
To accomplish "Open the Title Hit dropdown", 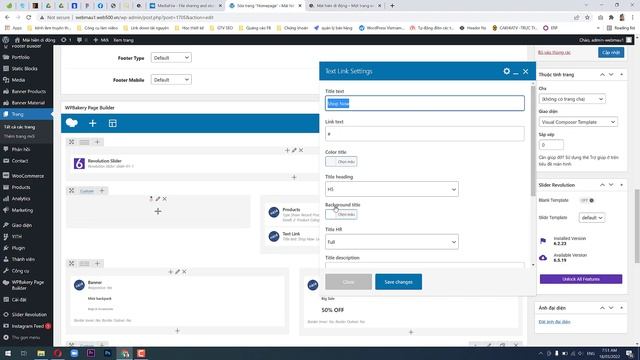I will coord(392,242).
